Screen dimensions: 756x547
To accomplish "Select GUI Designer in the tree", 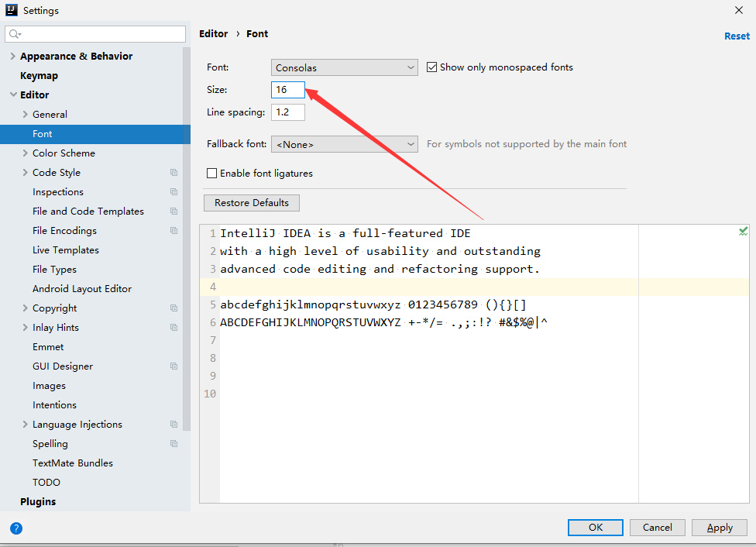I will click(63, 366).
